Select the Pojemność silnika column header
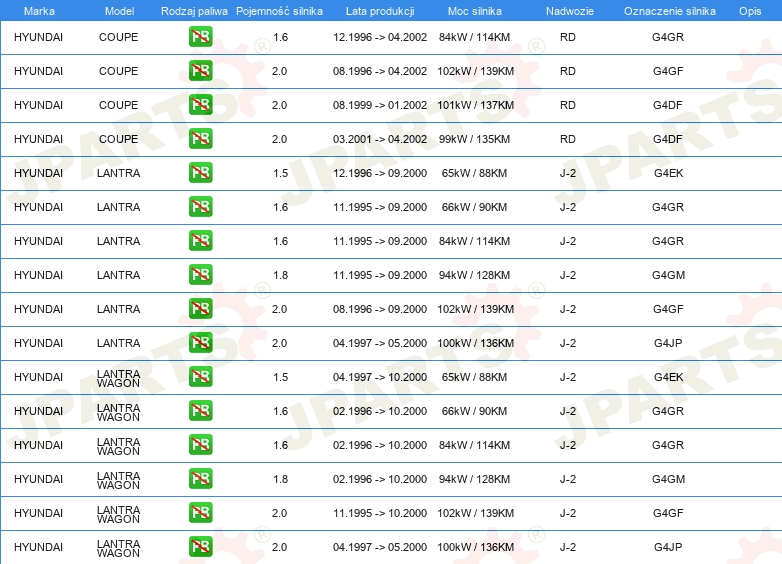The image size is (782, 564). 279,11
